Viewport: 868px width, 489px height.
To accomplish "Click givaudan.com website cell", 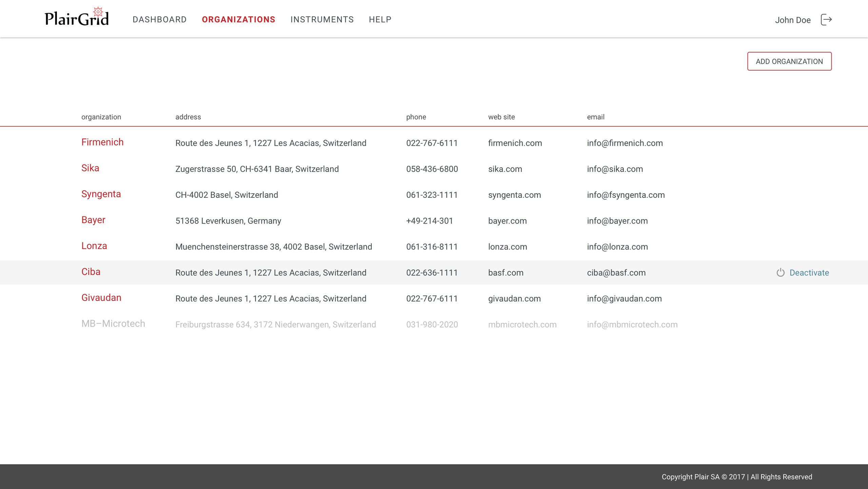I will (x=514, y=299).
